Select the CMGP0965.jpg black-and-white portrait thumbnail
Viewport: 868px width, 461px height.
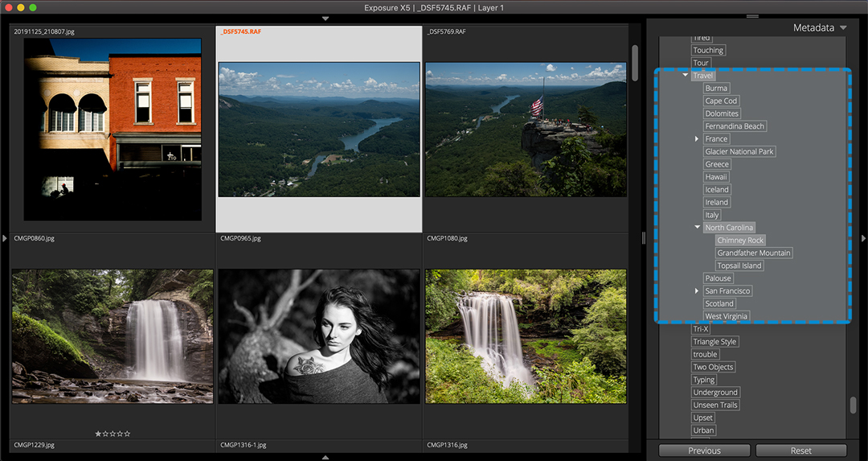319,336
